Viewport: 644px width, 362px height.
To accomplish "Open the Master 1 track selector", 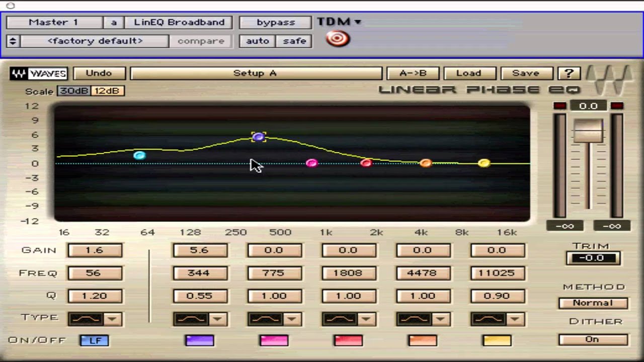I will 54,23.
